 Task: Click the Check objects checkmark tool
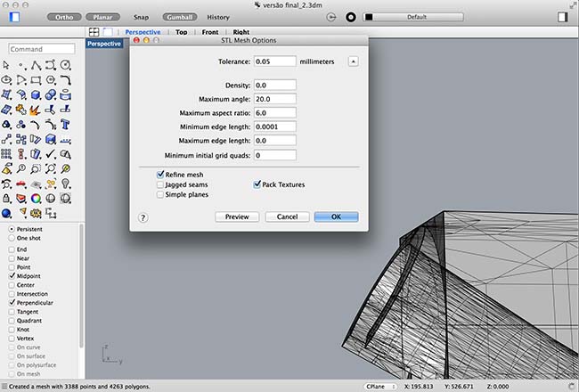51,154
